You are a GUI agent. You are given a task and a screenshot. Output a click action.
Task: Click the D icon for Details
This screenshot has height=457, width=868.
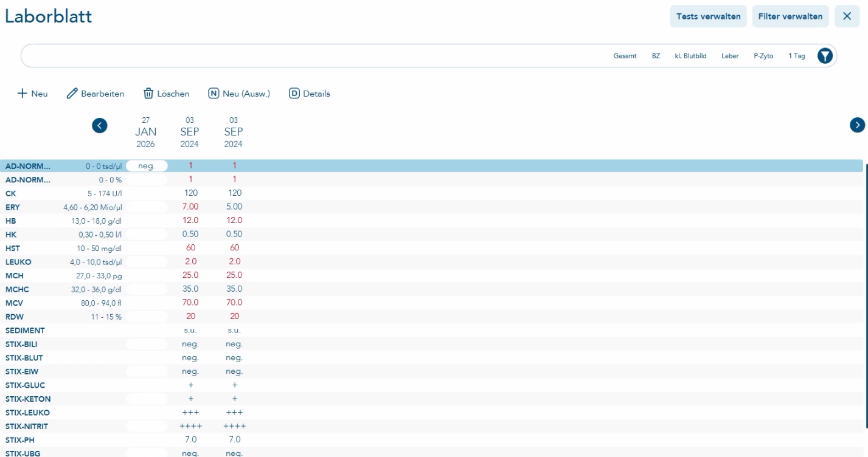click(294, 94)
